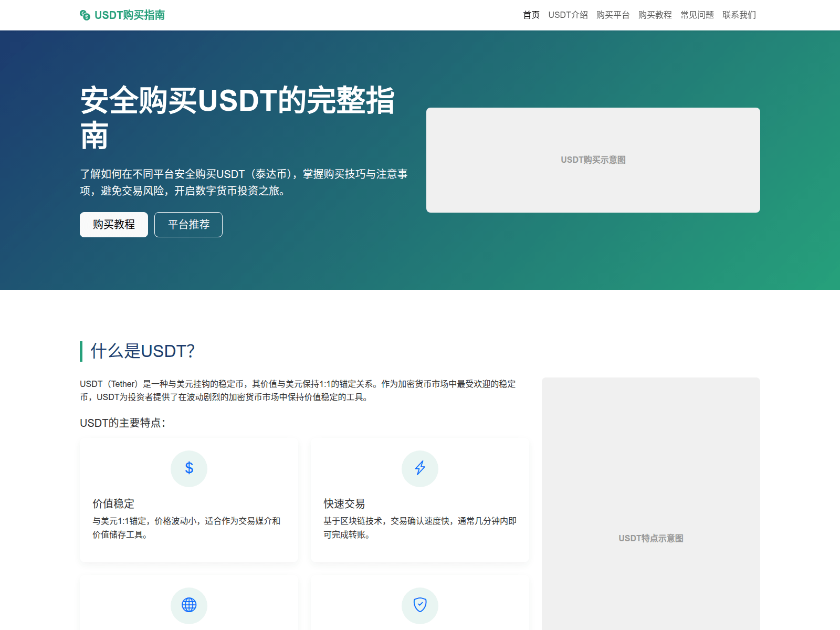Click the USDT购买指南 site title
Viewport: 840px width, 630px height.
click(129, 15)
